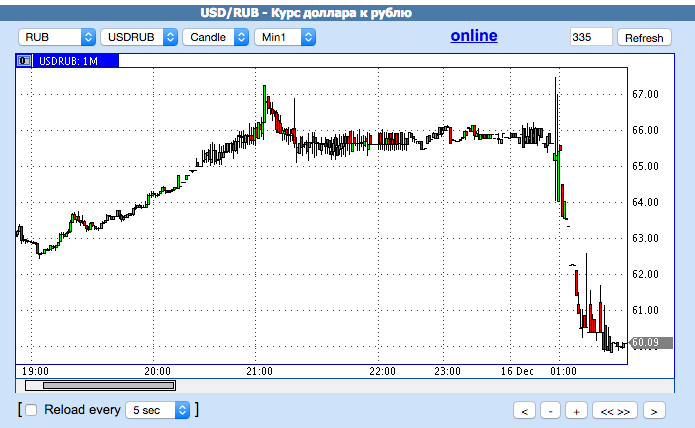Click the 'online' hyperlink
The width and height of the screenshot is (695, 428).
[x=474, y=35]
